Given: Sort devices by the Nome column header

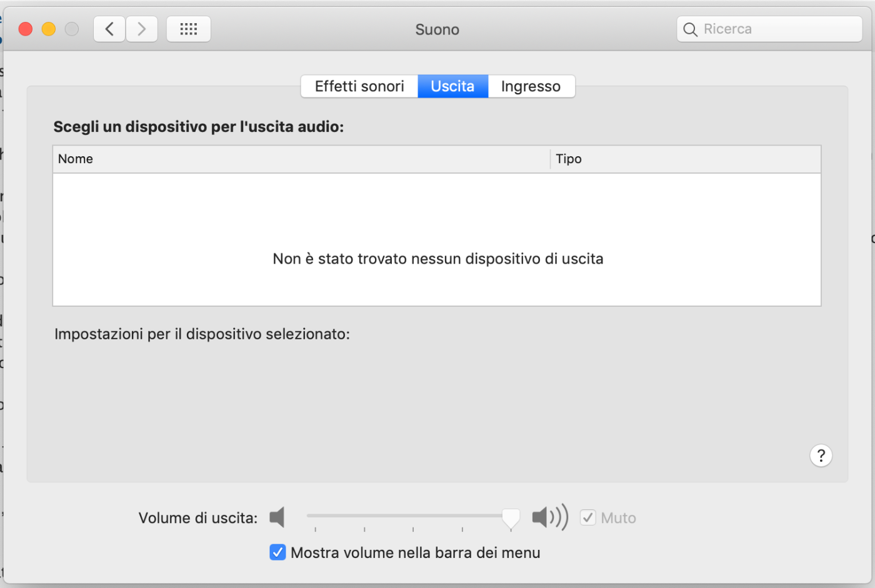Looking at the screenshot, I should click(301, 159).
